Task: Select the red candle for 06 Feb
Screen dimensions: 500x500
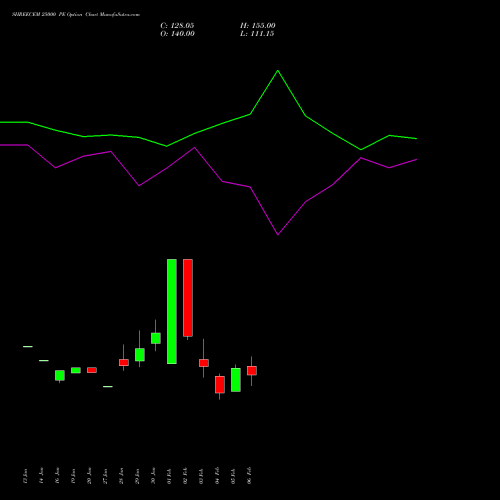Action: point(252,371)
